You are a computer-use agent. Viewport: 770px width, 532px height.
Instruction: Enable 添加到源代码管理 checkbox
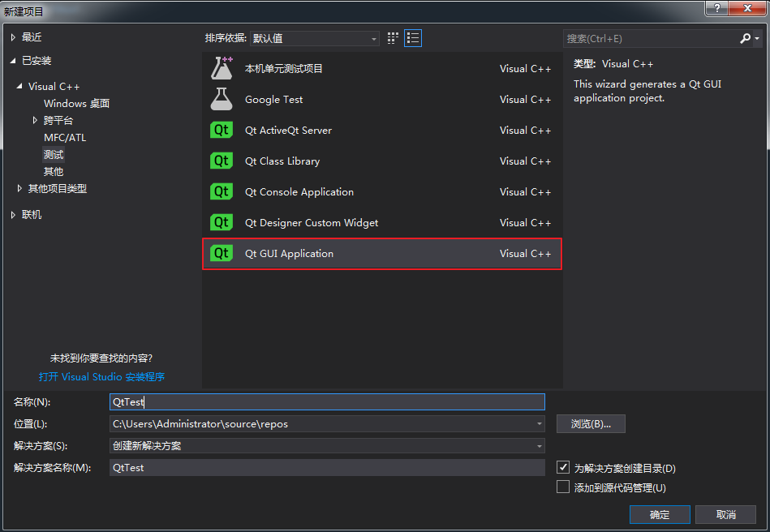coord(563,486)
